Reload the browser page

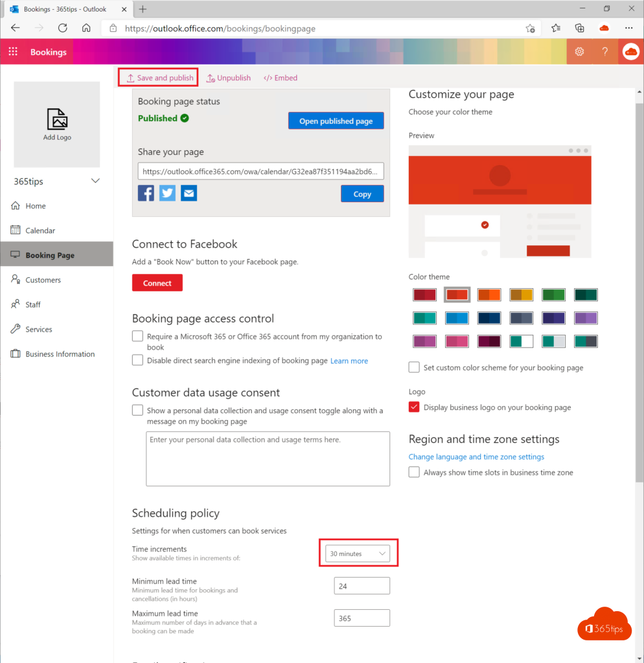(63, 28)
